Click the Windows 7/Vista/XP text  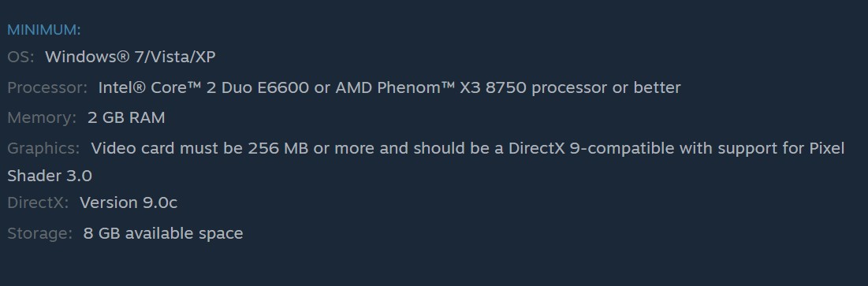coord(130,57)
